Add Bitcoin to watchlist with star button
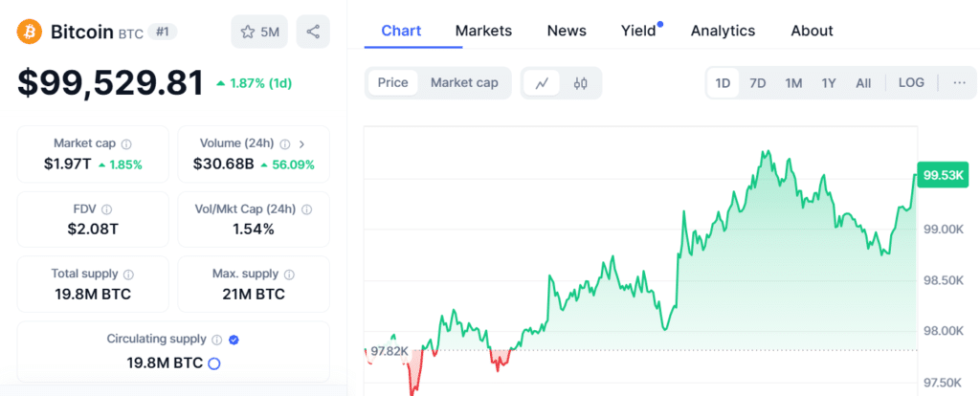This screenshot has width=980, height=396. pyautogui.click(x=259, y=32)
